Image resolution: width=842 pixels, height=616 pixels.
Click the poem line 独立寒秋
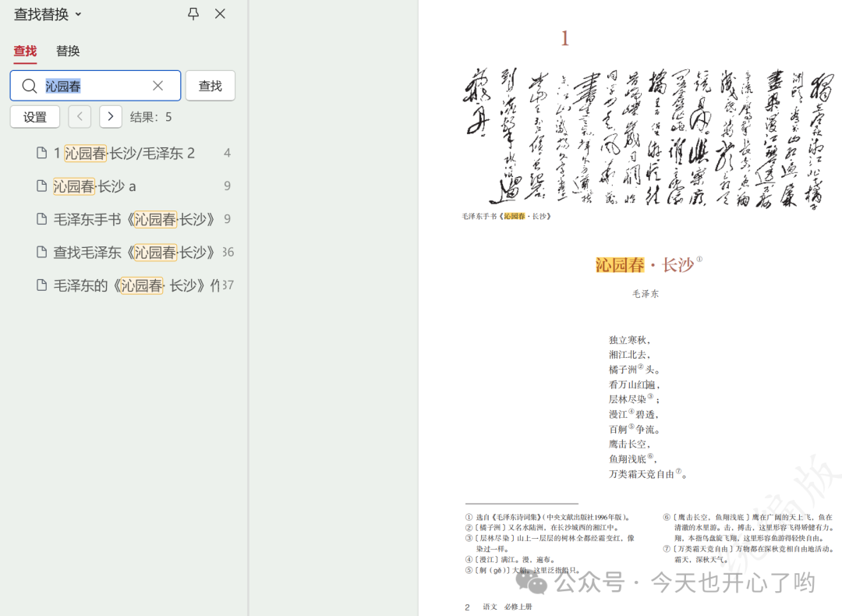[630, 340]
